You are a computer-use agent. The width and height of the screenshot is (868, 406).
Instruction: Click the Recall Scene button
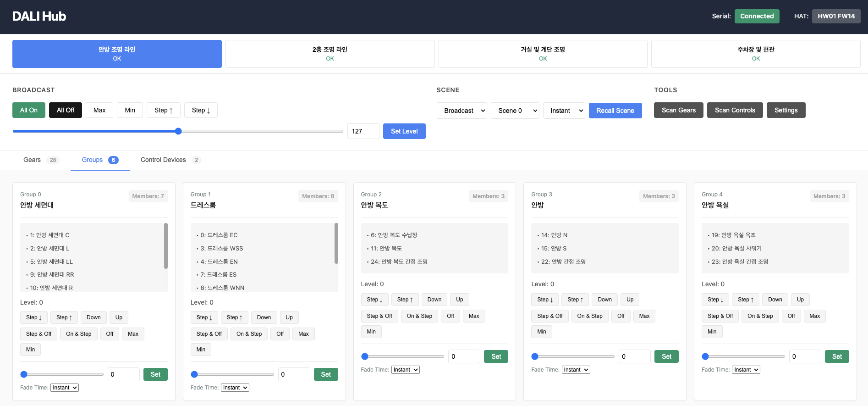click(x=615, y=111)
